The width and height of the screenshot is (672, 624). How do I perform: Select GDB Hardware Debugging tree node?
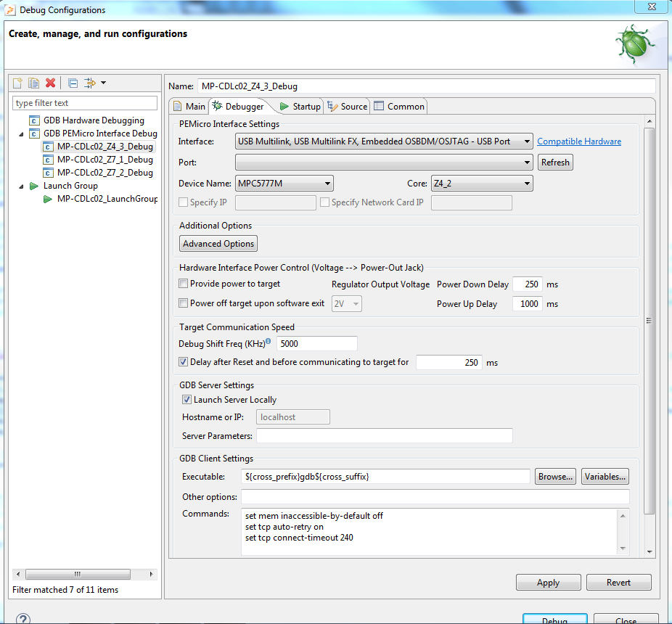pos(94,120)
